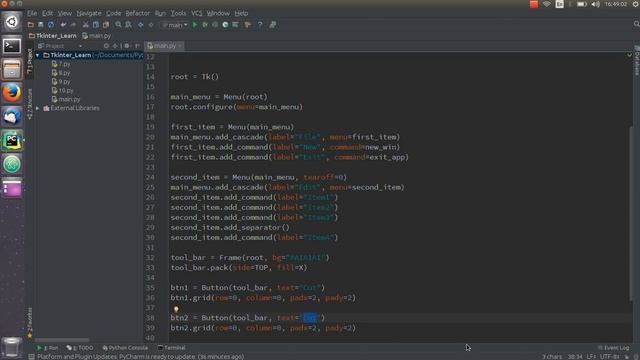Open the Refactor menu

click(138, 13)
